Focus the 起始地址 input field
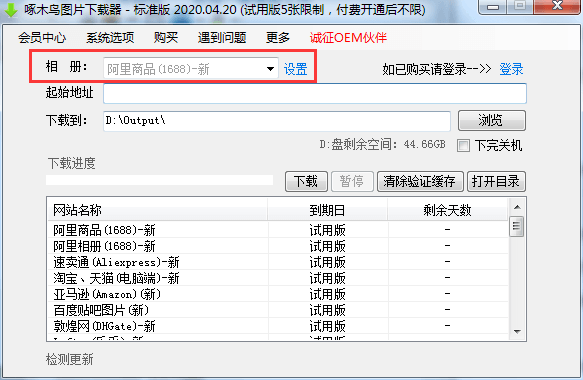The image size is (583, 380). coord(315,93)
